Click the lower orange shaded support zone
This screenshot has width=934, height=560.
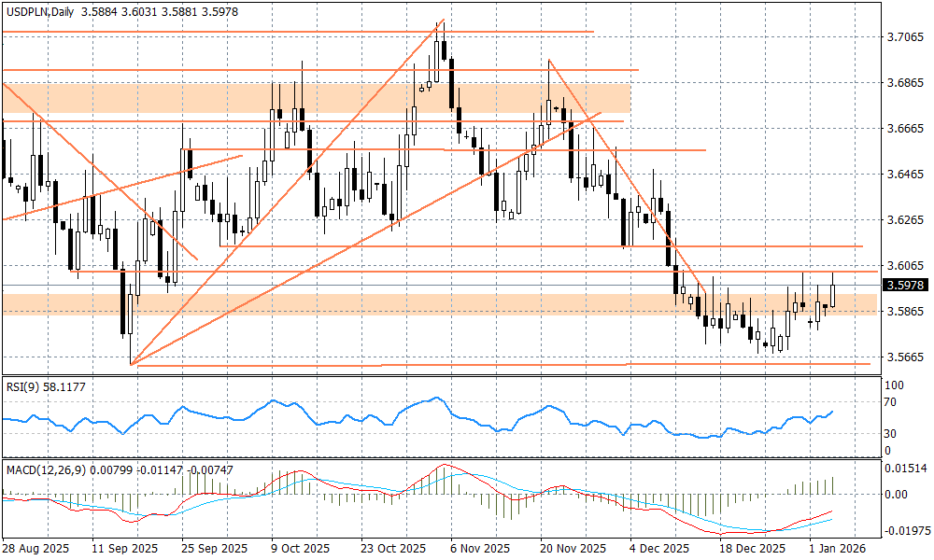pos(467,304)
